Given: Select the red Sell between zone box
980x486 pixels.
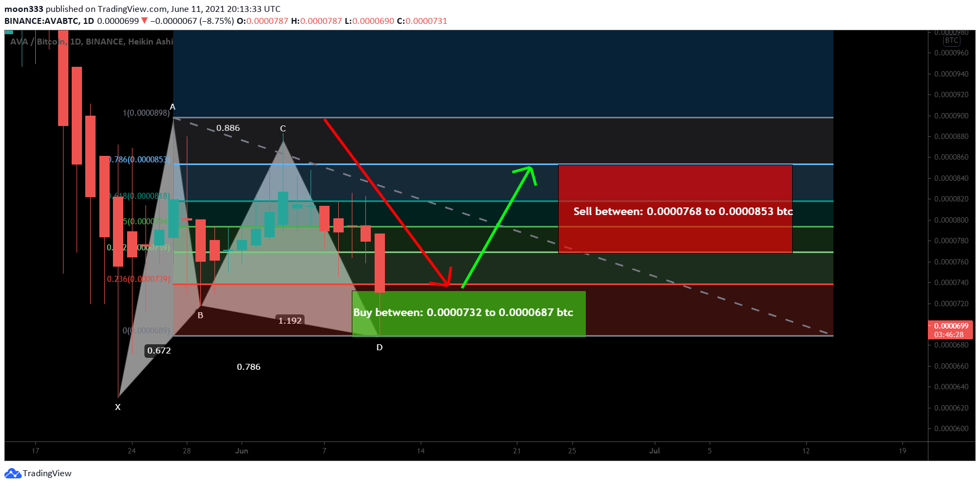Looking at the screenshot, I should (675, 209).
